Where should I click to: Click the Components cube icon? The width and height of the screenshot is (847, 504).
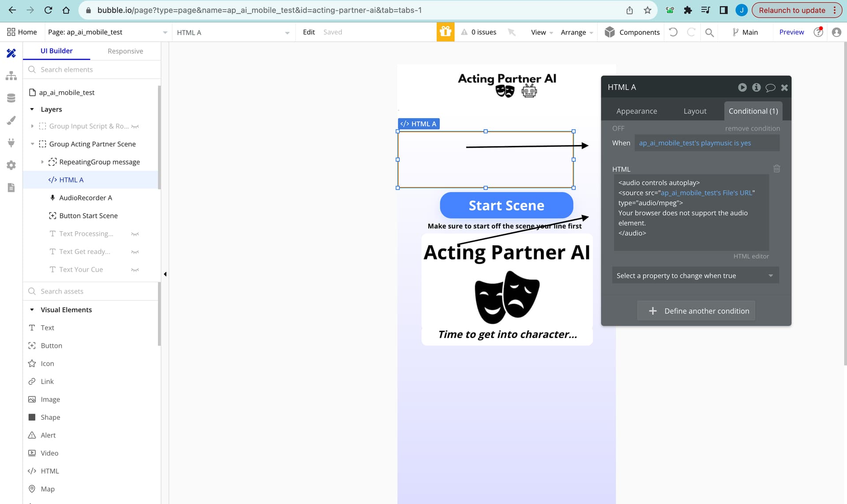click(x=610, y=32)
